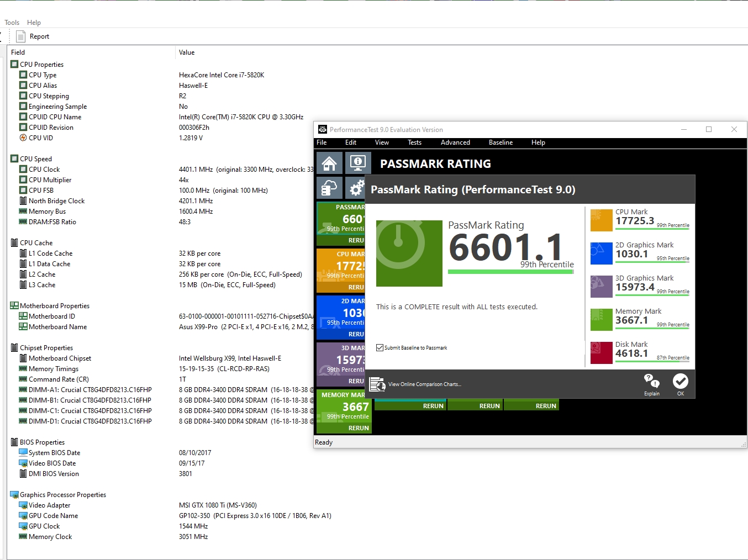Select the green Memory Mark icon
The width and height of the screenshot is (748, 560).
(x=602, y=320)
